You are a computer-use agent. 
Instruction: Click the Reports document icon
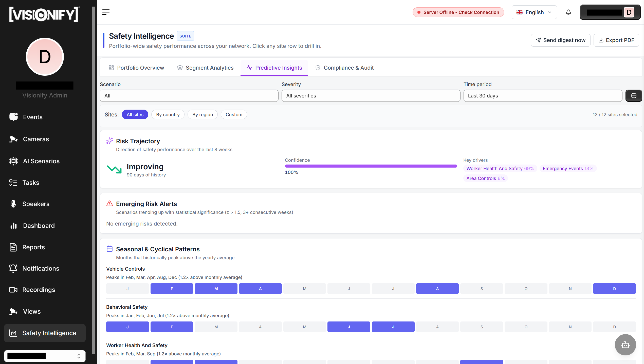tap(13, 247)
